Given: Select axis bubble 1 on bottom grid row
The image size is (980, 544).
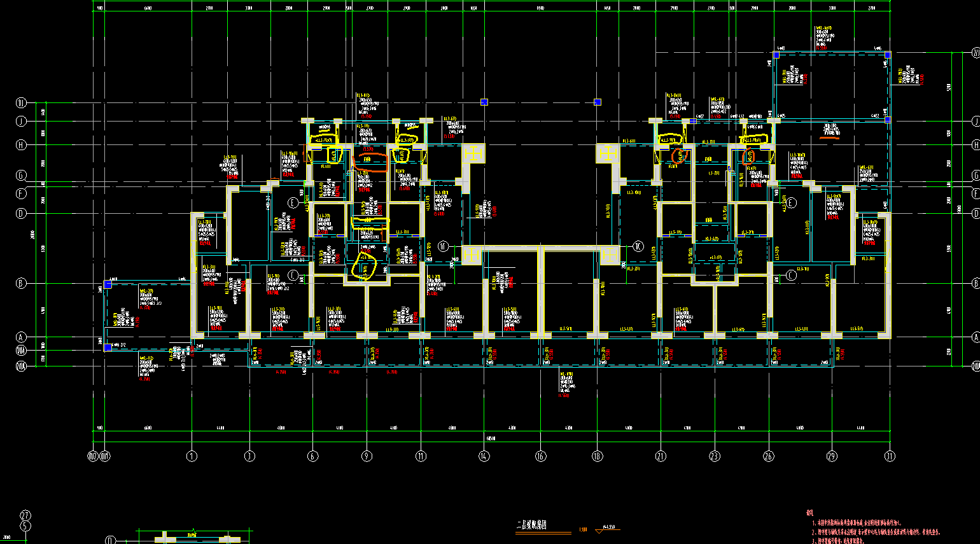Looking at the screenshot, I should click(192, 456).
